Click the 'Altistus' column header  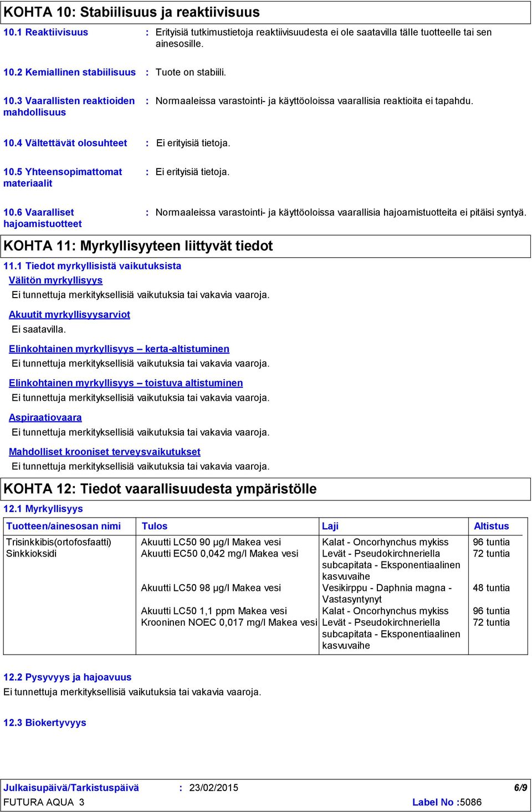pyautogui.click(x=491, y=527)
